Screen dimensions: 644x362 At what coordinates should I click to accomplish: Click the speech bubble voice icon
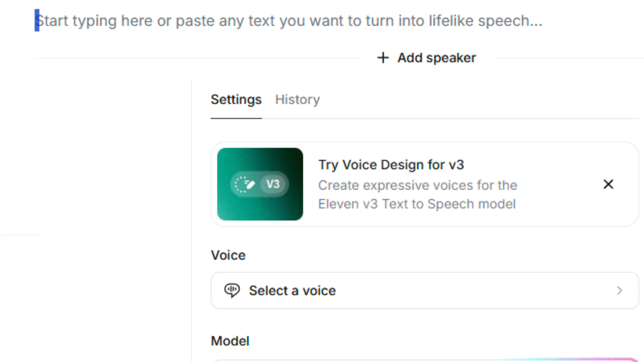click(232, 290)
